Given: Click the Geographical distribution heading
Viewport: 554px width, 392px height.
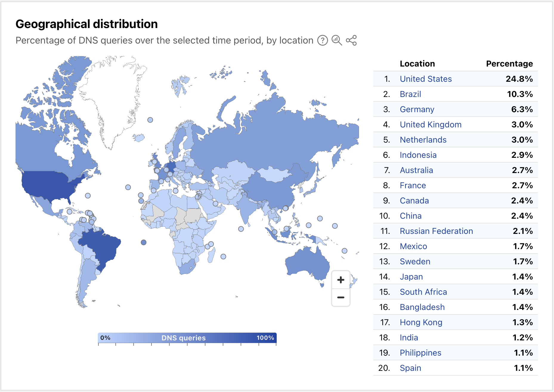Looking at the screenshot, I should [x=86, y=24].
